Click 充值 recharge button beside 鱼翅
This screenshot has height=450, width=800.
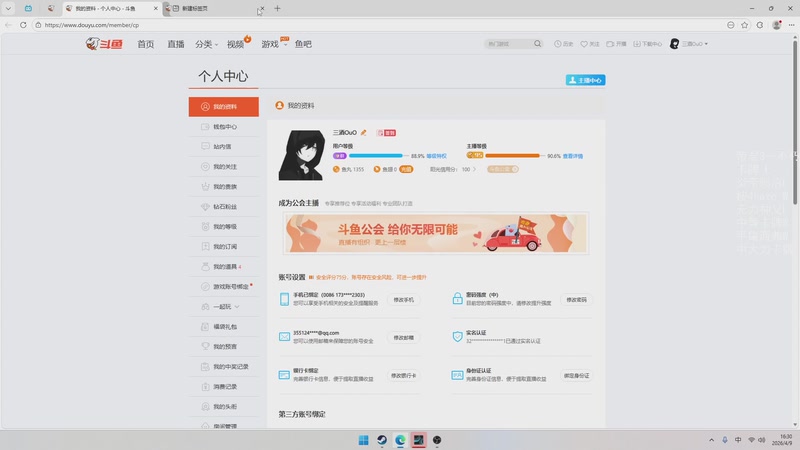coord(406,169)
